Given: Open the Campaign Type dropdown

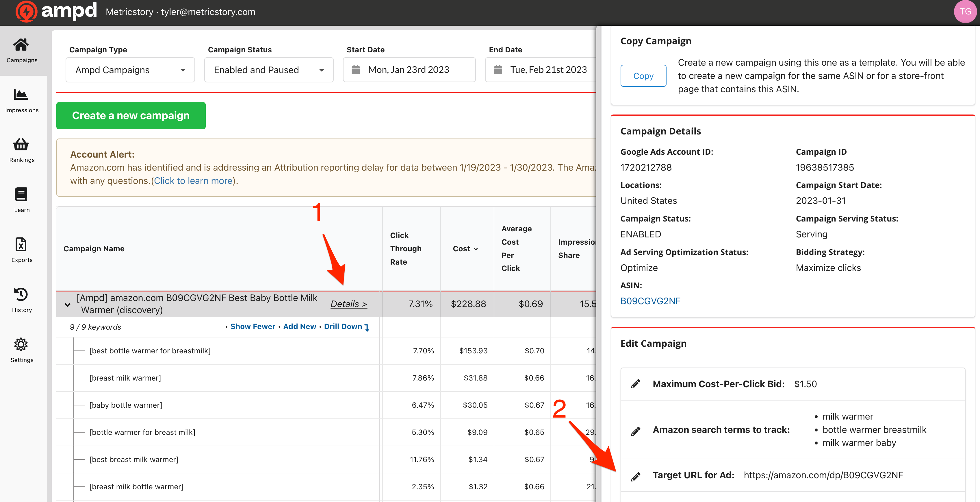Looking at the screenshot, I should (130, 70).
